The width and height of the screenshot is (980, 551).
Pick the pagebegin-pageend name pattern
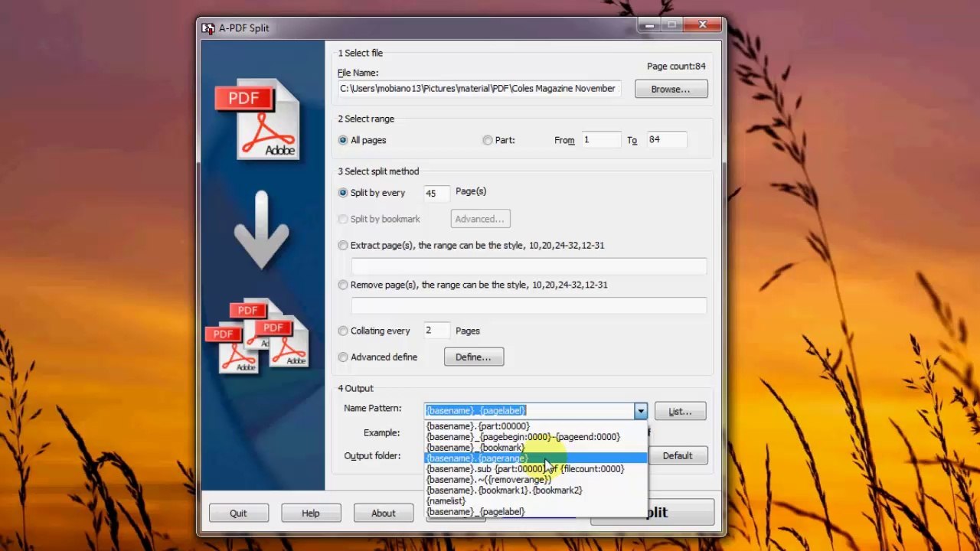coord(536,437)
